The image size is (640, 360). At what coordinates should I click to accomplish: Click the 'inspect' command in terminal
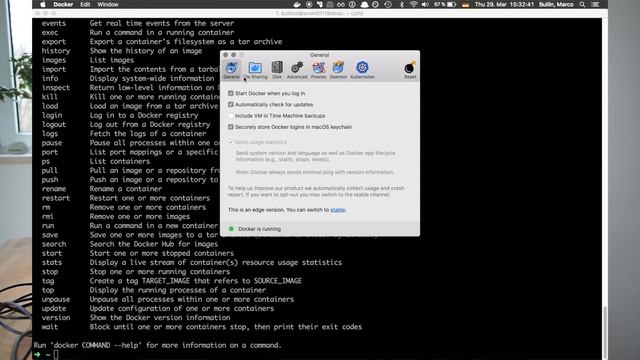(x=56, y=88)
